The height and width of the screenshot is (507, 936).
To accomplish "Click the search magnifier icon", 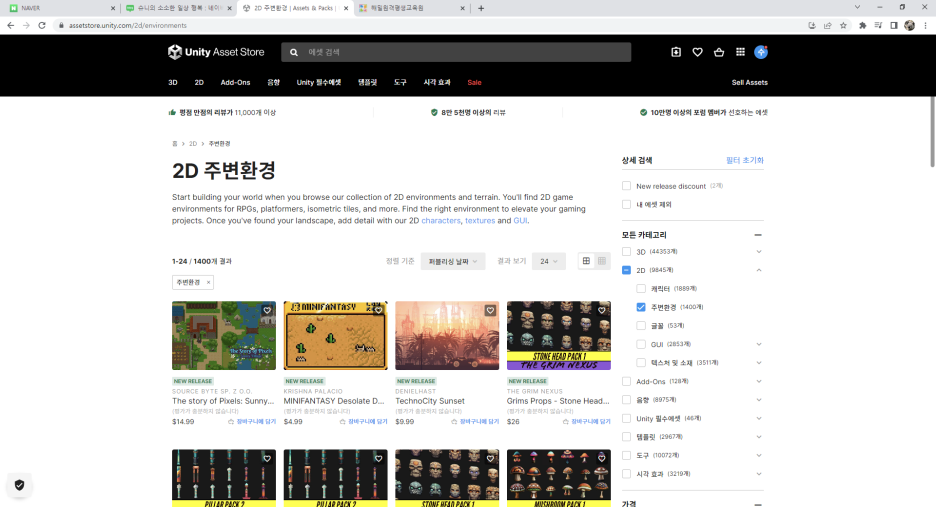I will [294, 53].
